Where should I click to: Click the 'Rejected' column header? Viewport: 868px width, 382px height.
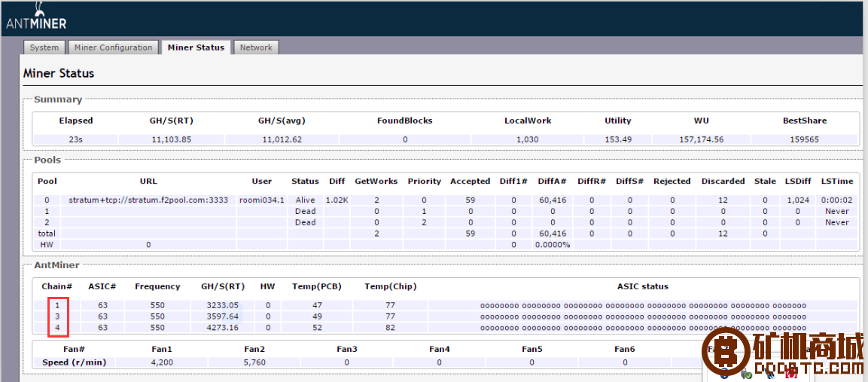click(672, 182)
